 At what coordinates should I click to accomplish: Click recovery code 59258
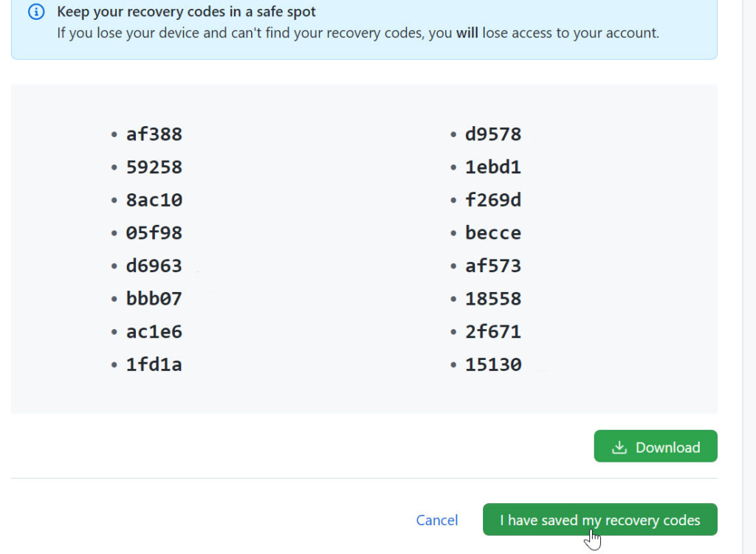[154, 167]
